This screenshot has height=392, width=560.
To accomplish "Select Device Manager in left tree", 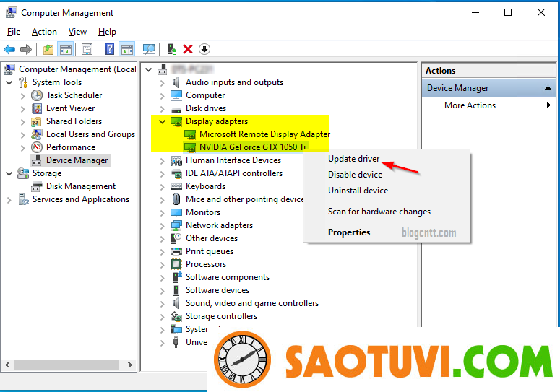I will pos(77,160).
